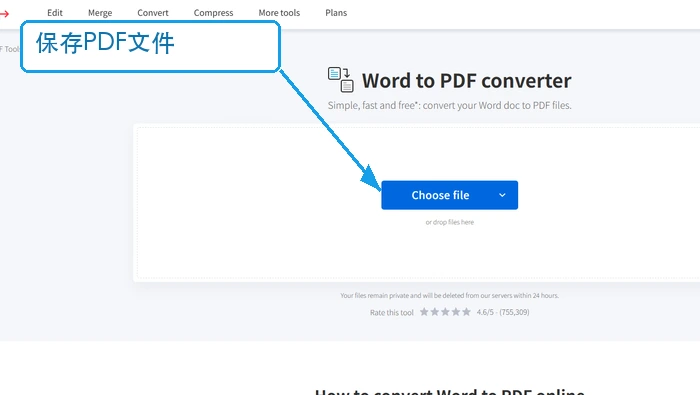Click the 'or drop files here' text
Viewport: 700px width, 395px height.
pyautogui.click(x=450, y=222)
